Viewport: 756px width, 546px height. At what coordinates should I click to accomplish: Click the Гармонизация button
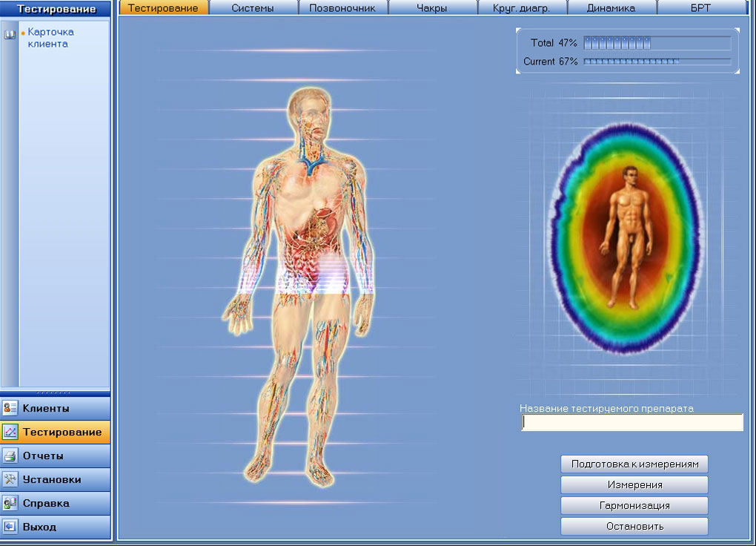coord(634,505)
